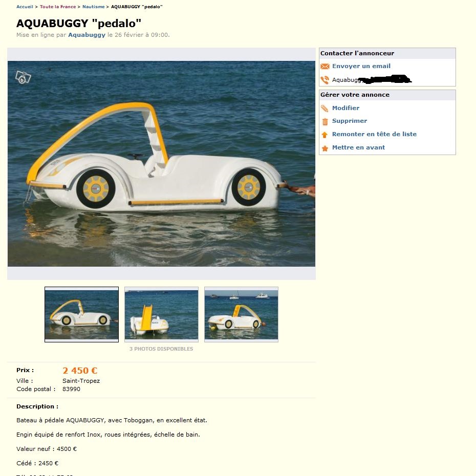
Task: Go to Accueil breadcrumb
Action: point(25,7)
